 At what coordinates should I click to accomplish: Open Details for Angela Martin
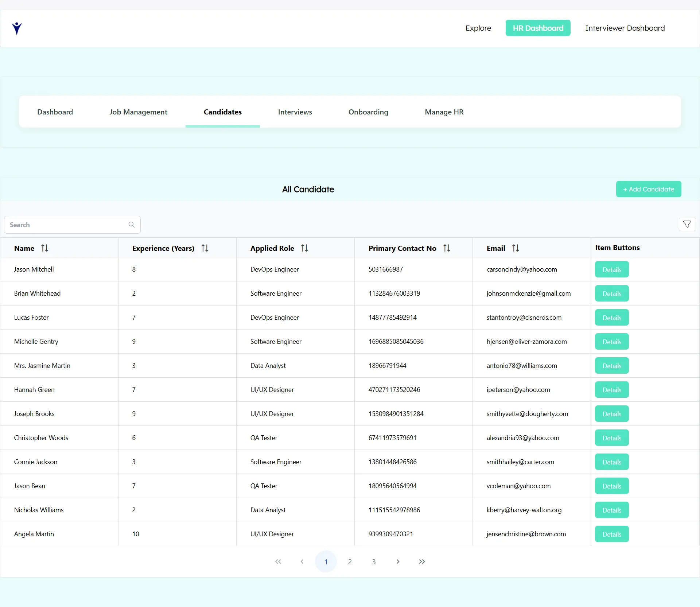[x=611, y=534]
